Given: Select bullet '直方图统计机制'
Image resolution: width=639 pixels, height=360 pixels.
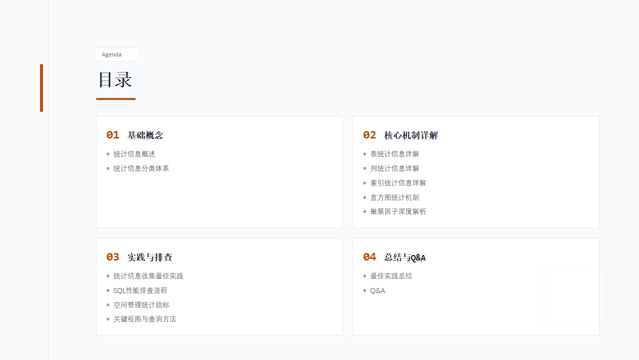Looking at the screenshot, I should (394, 197).
